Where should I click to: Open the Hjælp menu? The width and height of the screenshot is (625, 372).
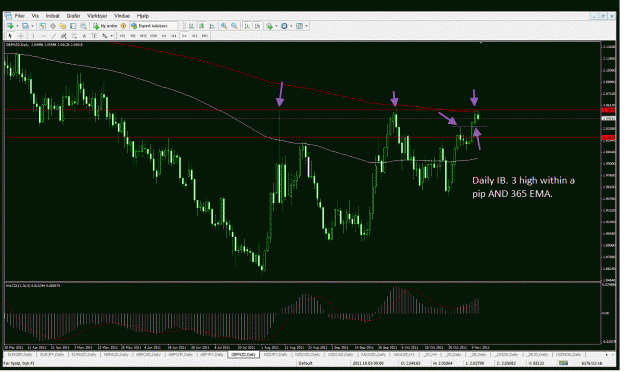coord(143,16)
